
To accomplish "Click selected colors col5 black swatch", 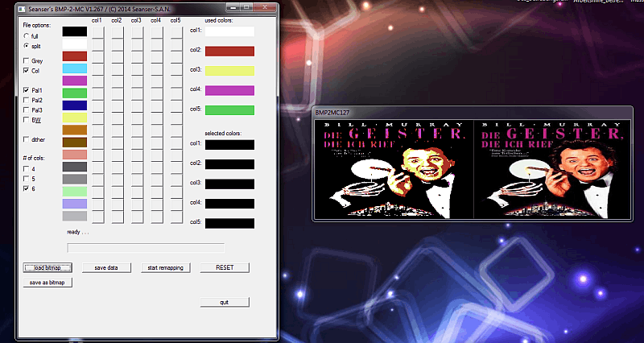I will [x=229, y=224].
